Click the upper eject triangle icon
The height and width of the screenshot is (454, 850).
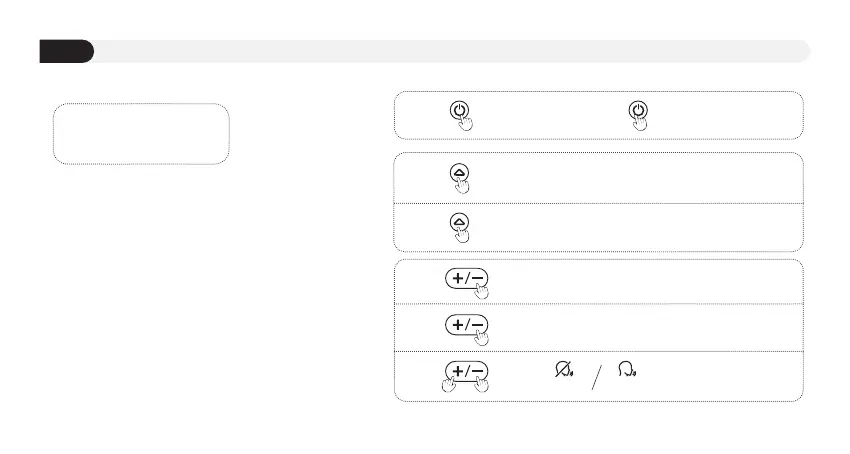pos(459,172)
